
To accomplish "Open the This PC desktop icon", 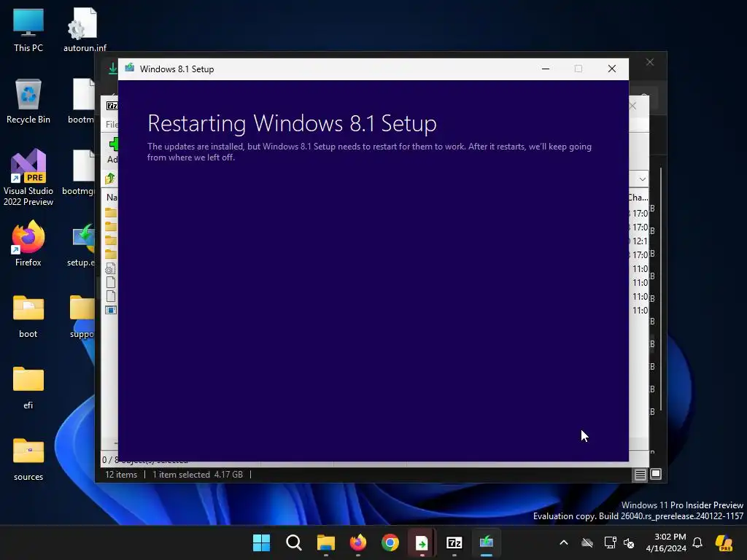I will point(28,29).
